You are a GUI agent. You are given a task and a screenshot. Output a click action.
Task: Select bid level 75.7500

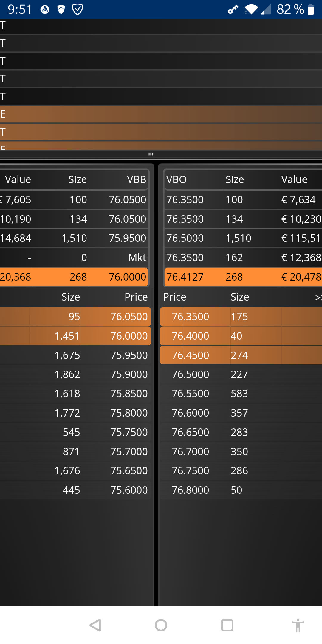pos(75,432)
